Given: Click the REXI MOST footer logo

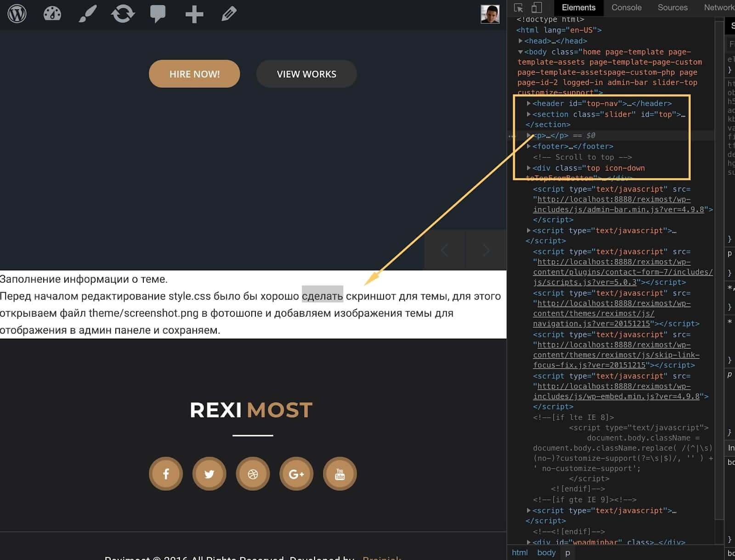Looking at the screenshot, I should coord(251,410).
